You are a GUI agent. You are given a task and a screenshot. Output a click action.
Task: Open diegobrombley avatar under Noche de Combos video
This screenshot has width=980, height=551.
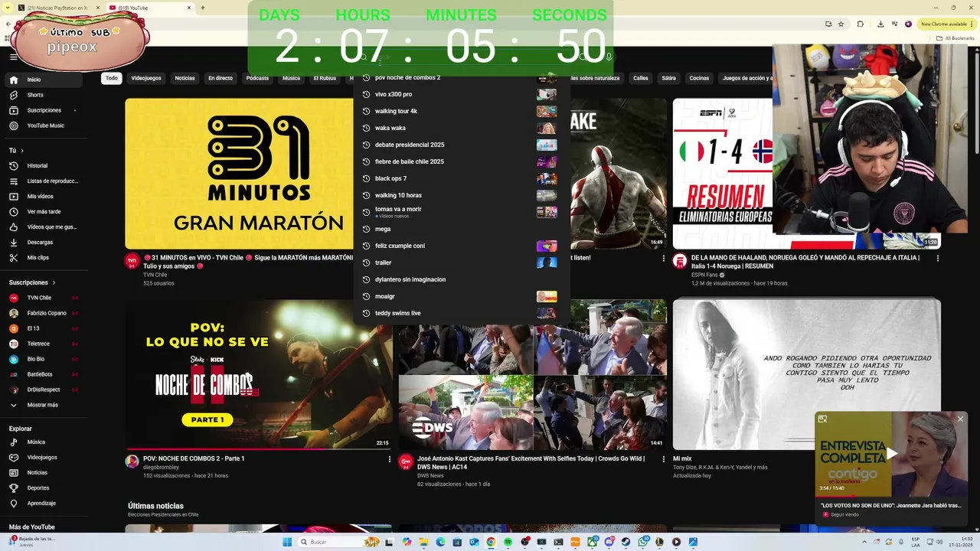(x=132, y=461)
